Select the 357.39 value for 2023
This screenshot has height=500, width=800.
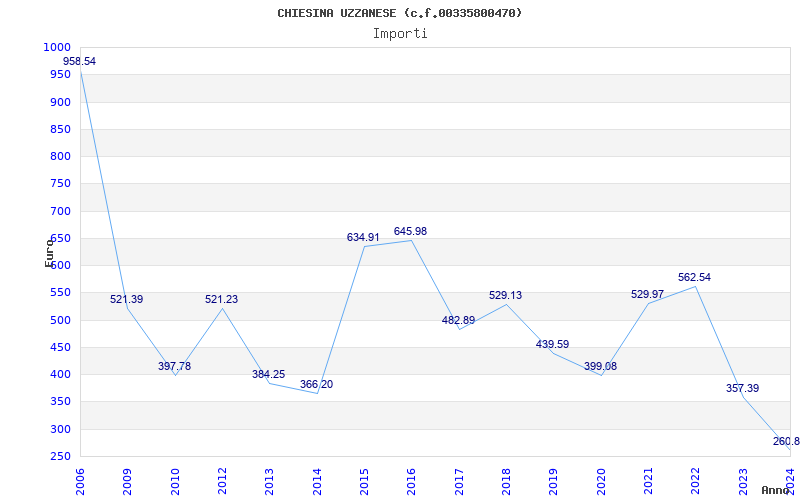pos(742,388)
